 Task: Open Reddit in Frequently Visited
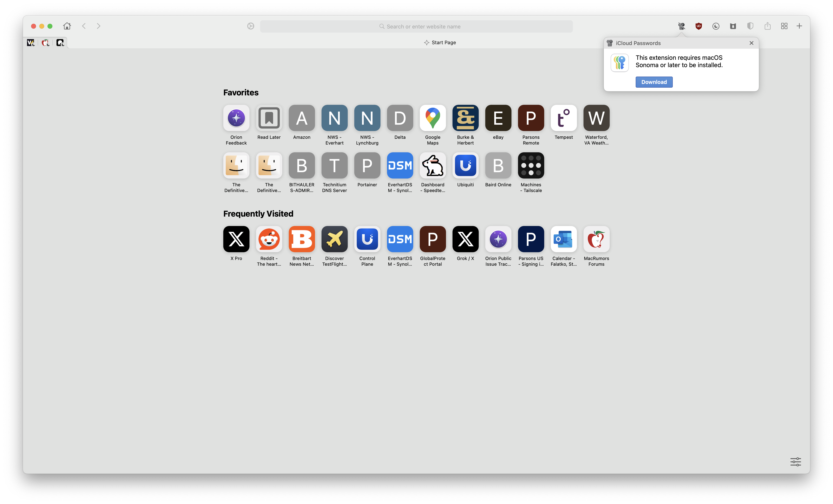(x=269, y=239)
